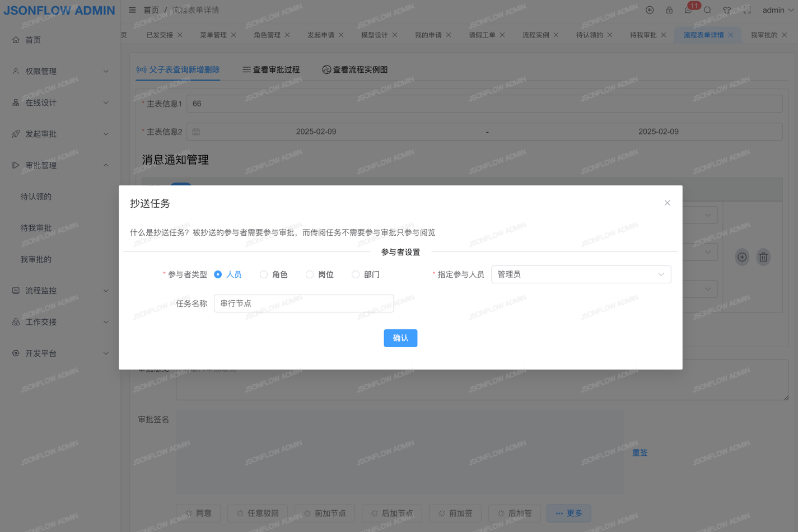Click the sidebar collapse hamburger icon
Viewport: 798px width, 532px height.
pyautogui.click(x=132, y=10)
